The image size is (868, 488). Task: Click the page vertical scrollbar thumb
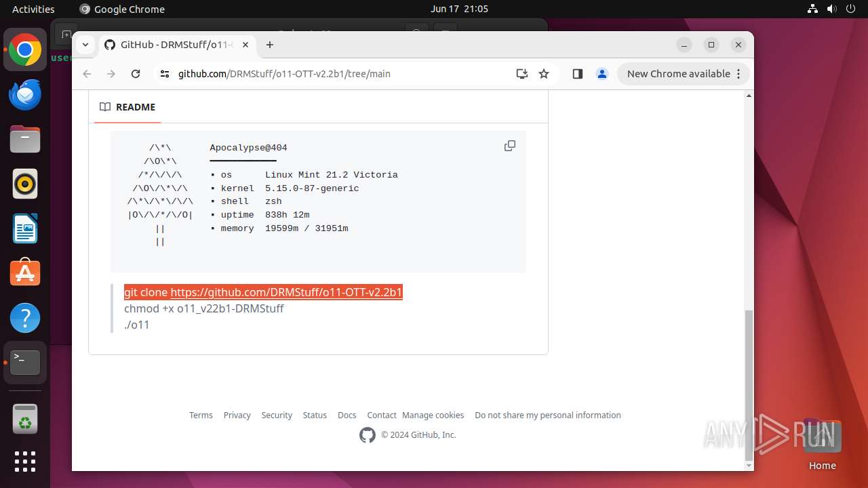749,384
